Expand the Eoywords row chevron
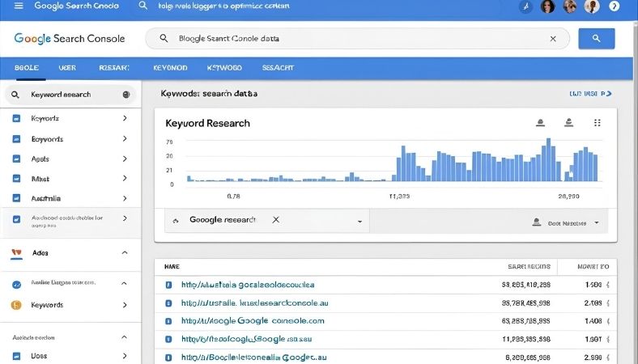Screen dimensions: 638x364 [x=125, y=138]
